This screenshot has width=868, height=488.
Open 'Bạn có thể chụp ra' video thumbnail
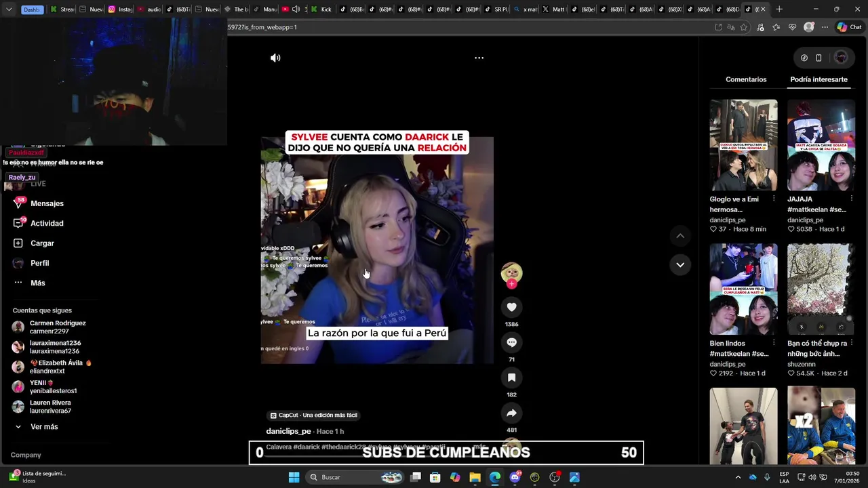821,289
